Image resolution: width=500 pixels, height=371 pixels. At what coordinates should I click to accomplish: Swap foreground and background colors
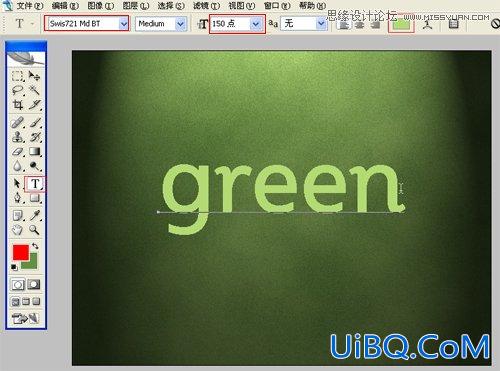[35, 246]
